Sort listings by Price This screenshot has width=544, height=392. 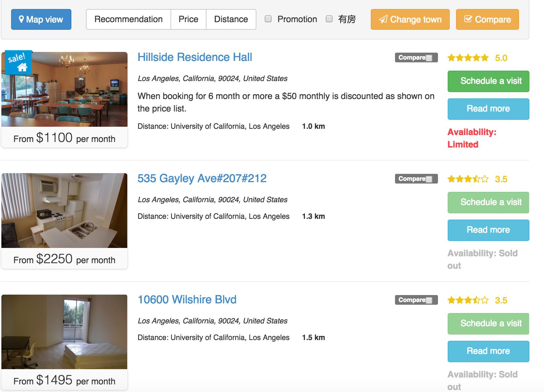click(188, 19)
